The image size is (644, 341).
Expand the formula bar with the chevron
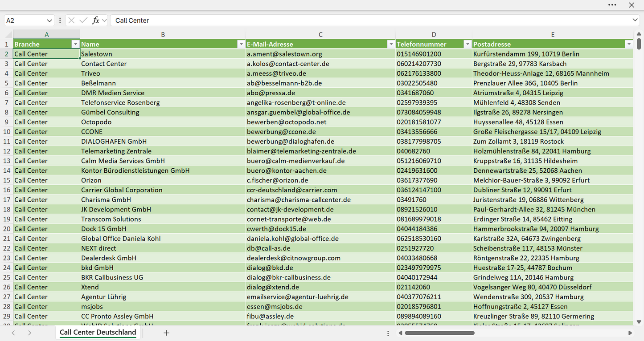pyautogui.click(x=635, y=20)
